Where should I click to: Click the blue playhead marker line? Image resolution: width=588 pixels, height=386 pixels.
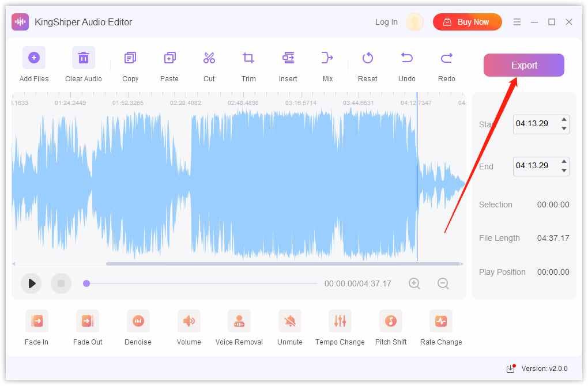tap(417, 176)
